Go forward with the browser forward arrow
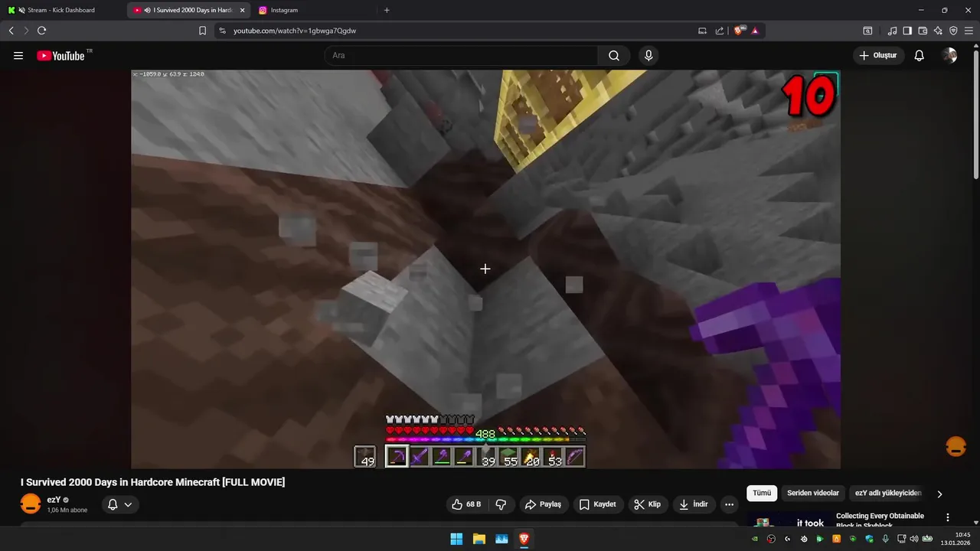980x551 pixels. coord(26,31)
